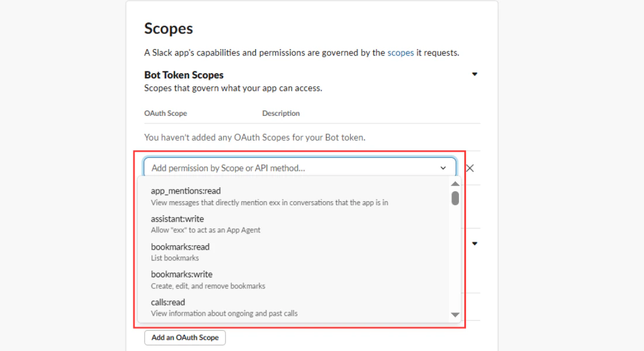Select the bookmarks:write scope
The image size is (644, 351).
click(181, 274)
